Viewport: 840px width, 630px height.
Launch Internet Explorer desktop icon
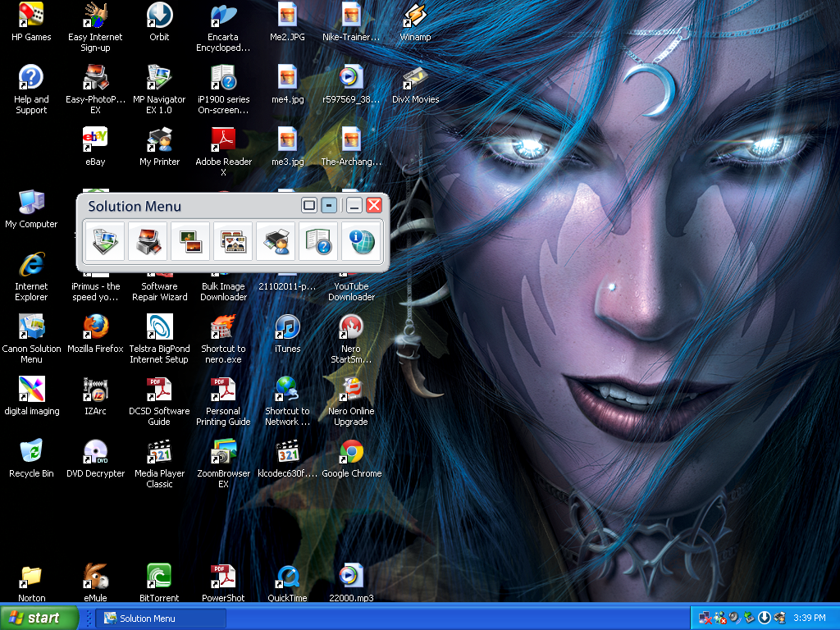coord(31,276)
